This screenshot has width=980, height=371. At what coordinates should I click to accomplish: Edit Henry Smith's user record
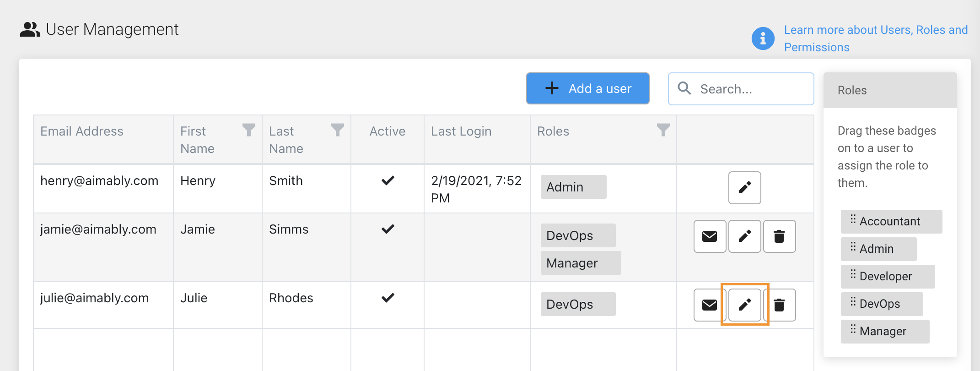point(744,188)
